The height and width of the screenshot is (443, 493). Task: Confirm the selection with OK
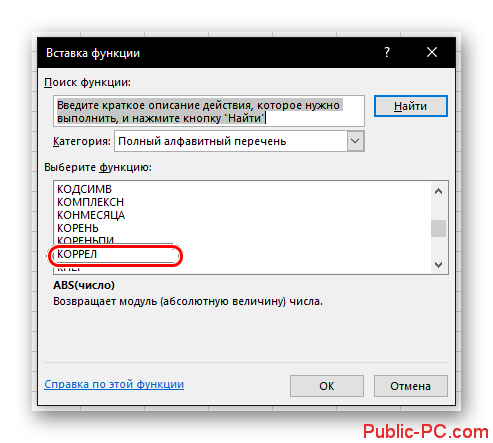[x=327, y=386]
